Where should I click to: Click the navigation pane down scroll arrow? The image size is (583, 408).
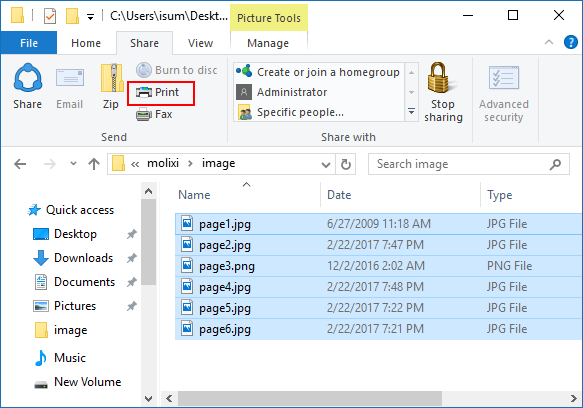pyautogui.click(x=148, y=399)
